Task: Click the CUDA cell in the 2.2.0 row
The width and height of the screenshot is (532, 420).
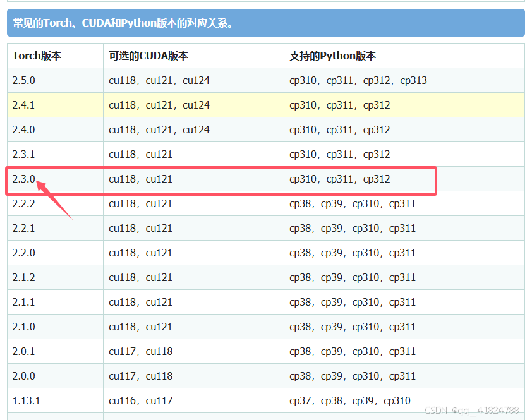Action: [193, 253]
